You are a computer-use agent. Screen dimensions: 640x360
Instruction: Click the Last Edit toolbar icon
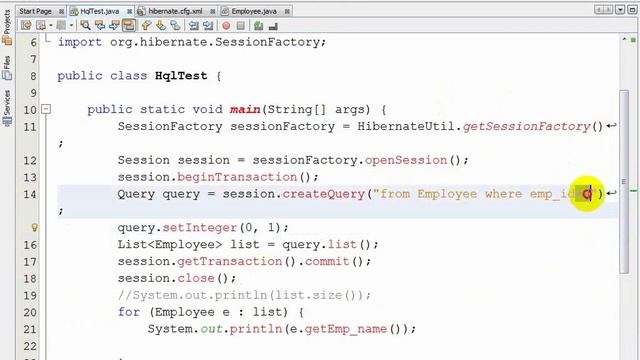[x=26, y=26]
